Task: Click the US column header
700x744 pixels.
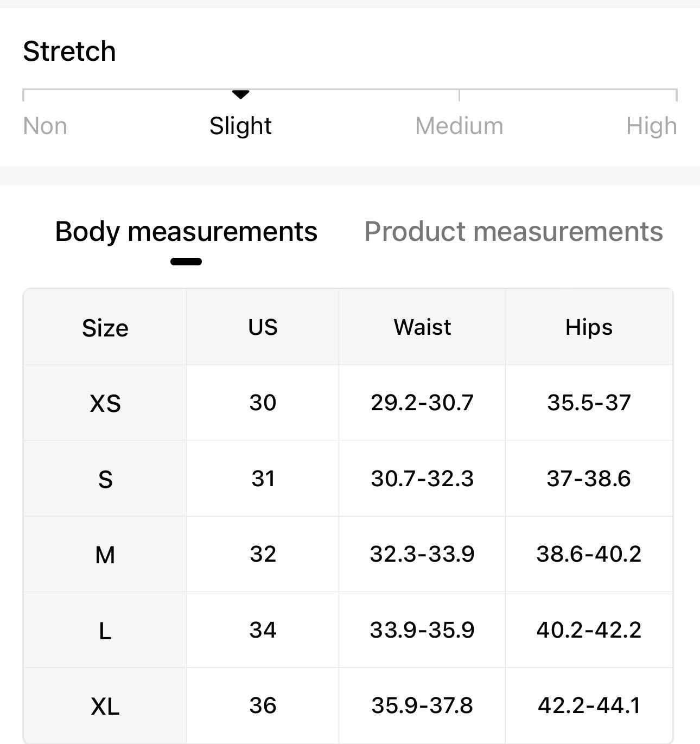Action: (x=263, y=327)
